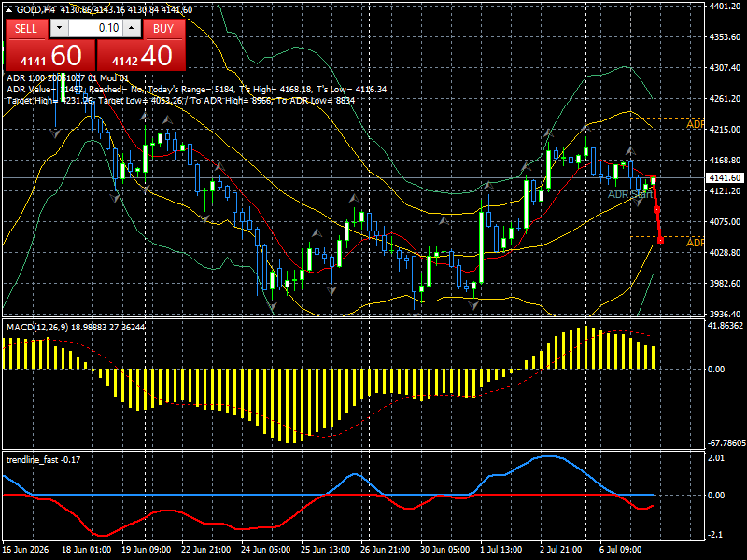Click the SELL button

coord(26,29)
